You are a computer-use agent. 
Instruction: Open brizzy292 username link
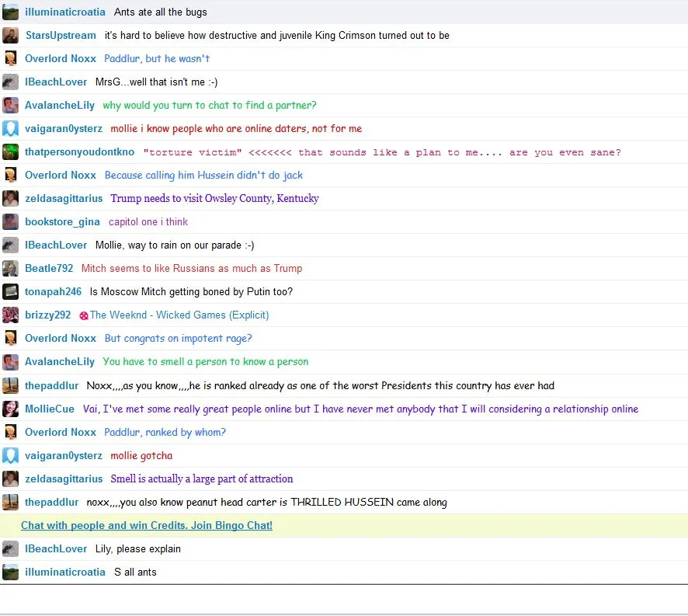click(48, 315)
